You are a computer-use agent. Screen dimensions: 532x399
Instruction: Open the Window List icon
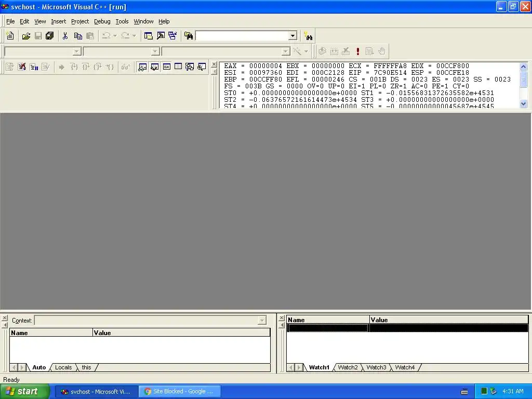(x=172, y=36)
